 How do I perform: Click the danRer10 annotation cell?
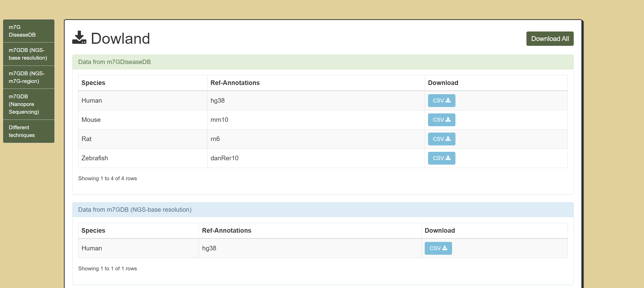[x=316, y=158]
